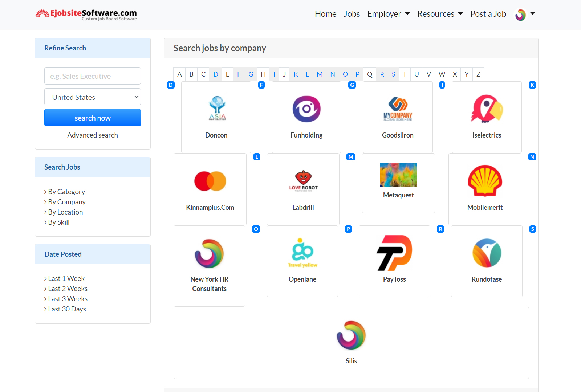Screen dimensions: 581x392
Task: Open the United States country dropdown
Action: [x=93, y=97]
